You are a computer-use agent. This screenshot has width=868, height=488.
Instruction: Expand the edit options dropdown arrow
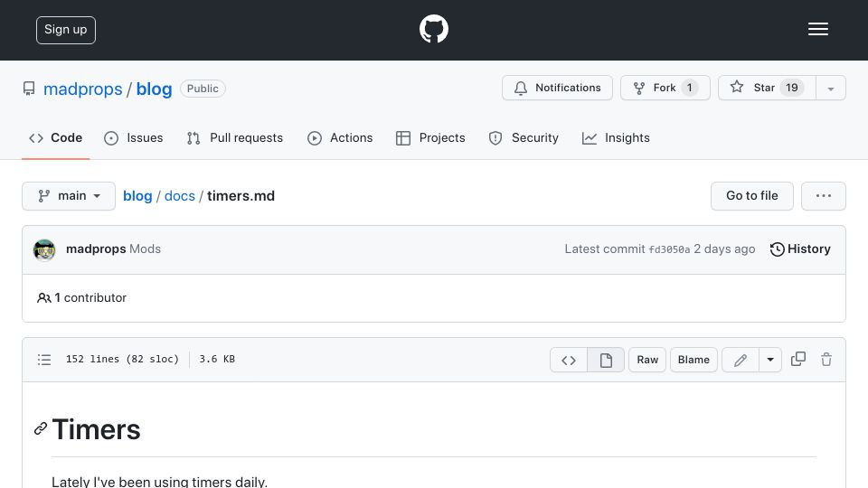(770, 361)
